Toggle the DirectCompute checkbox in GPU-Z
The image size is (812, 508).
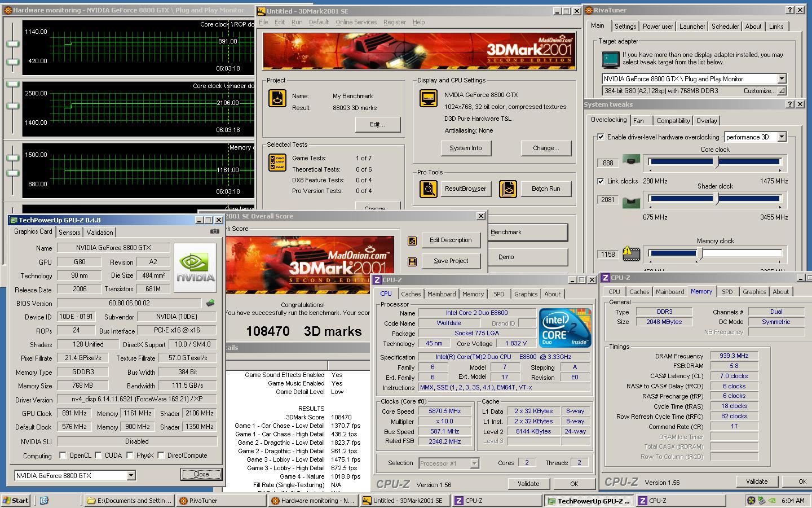pos(161,456)
